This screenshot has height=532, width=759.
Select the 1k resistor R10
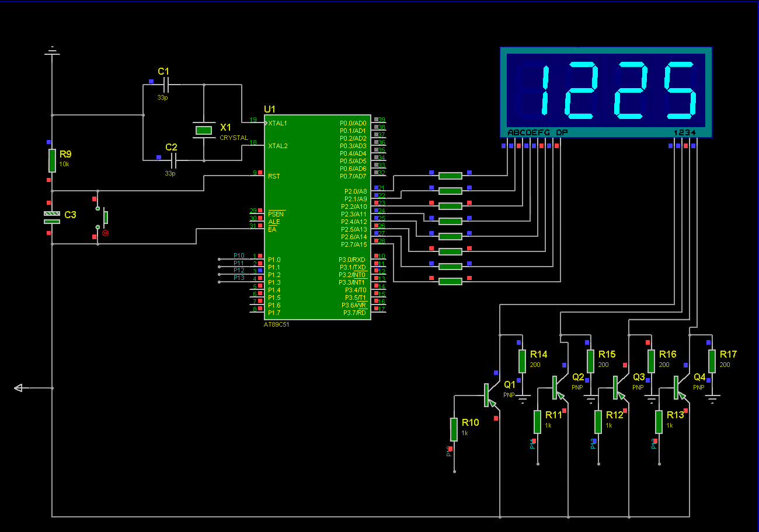point(454,429)
